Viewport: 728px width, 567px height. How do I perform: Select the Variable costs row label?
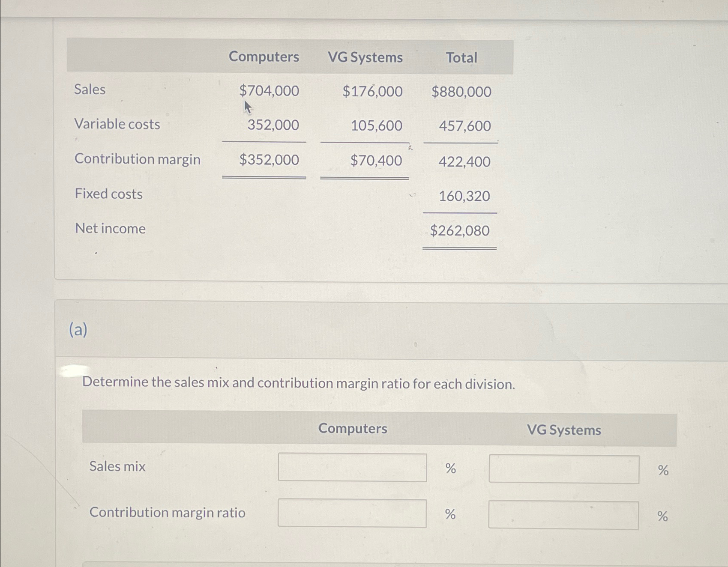click(x=117, y=125)
